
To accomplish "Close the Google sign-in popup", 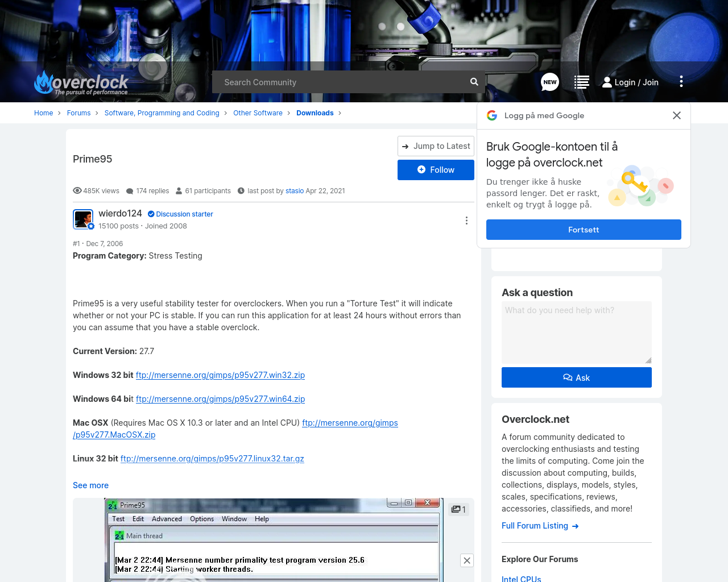I will pos(677,115).
